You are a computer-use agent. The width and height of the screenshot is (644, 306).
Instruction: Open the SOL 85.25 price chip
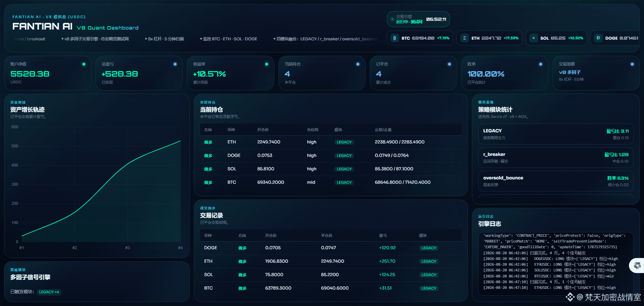(556, 38)
